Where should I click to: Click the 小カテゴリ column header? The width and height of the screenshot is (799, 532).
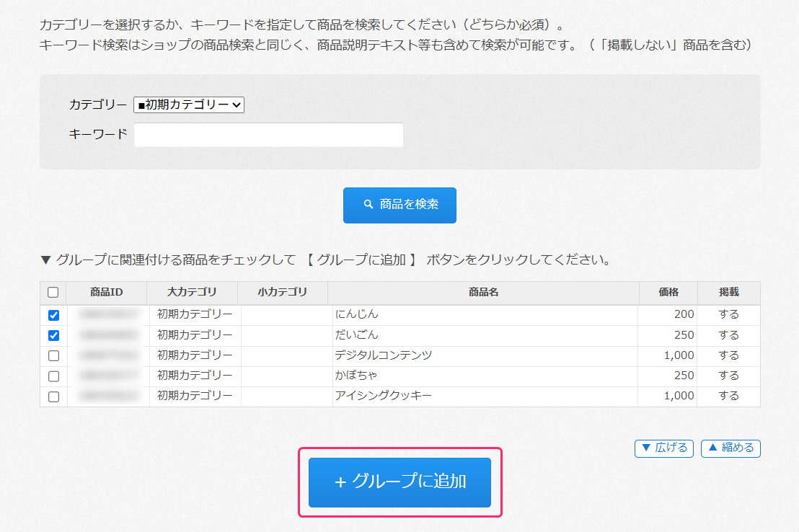tap(282, 292)
